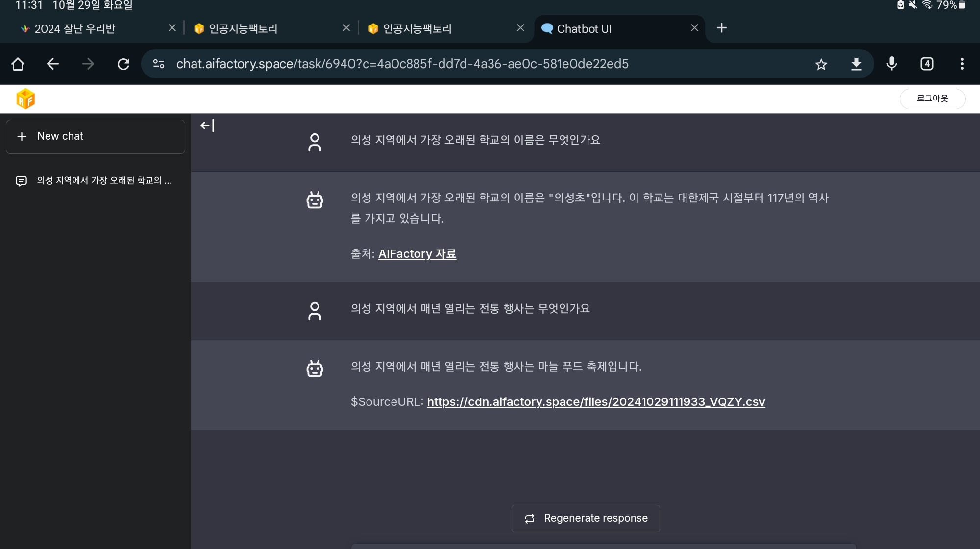The image size is (980, 549).
Task: Collapse the sidebar with the arrow icon
Action: click(x=207, y=126)
